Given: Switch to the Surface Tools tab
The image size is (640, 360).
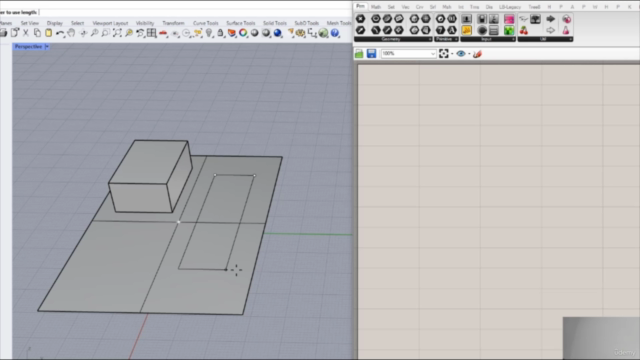Looking at the screenshot, I should 241,23.
